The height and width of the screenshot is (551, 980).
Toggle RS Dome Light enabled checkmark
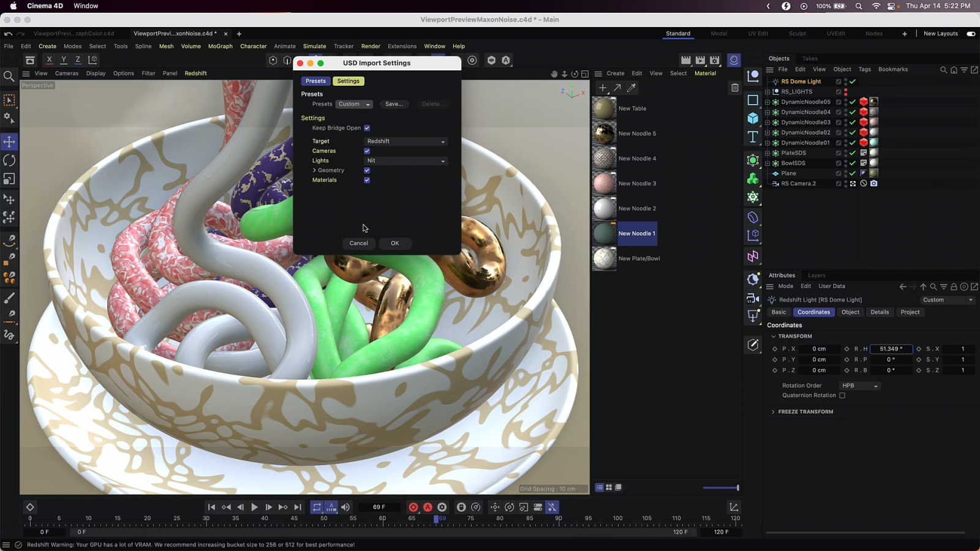(853, 81)
